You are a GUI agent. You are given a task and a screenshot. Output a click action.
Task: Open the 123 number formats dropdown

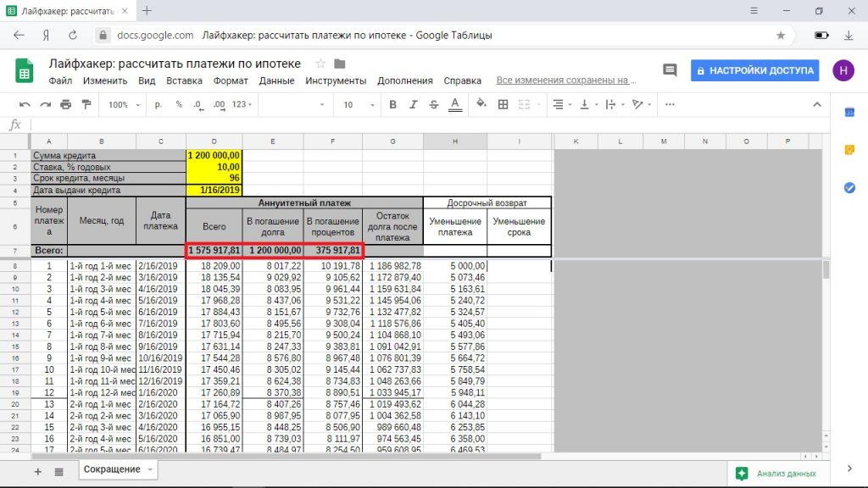click(x=242, y=104)
